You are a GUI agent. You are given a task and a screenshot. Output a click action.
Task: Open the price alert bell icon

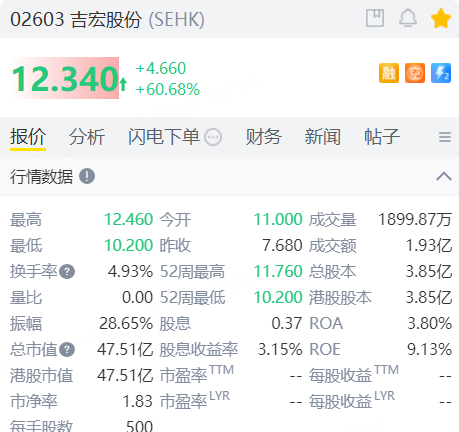coord(408,18)
